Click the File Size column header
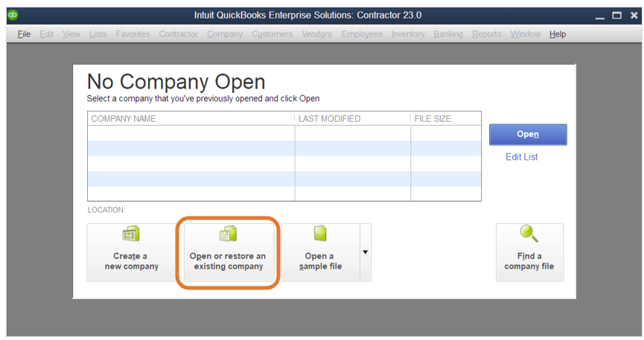644x340 pixels. click(x=445, y=119)
